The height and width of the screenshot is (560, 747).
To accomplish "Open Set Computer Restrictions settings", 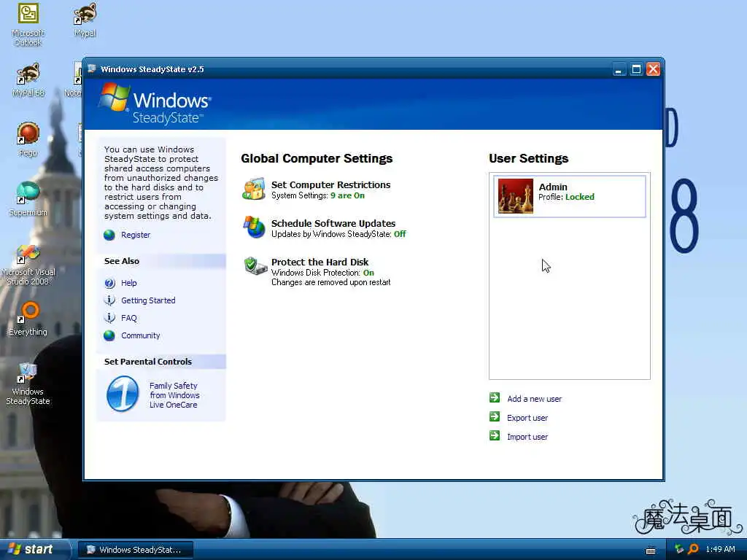I will (330, 184).
